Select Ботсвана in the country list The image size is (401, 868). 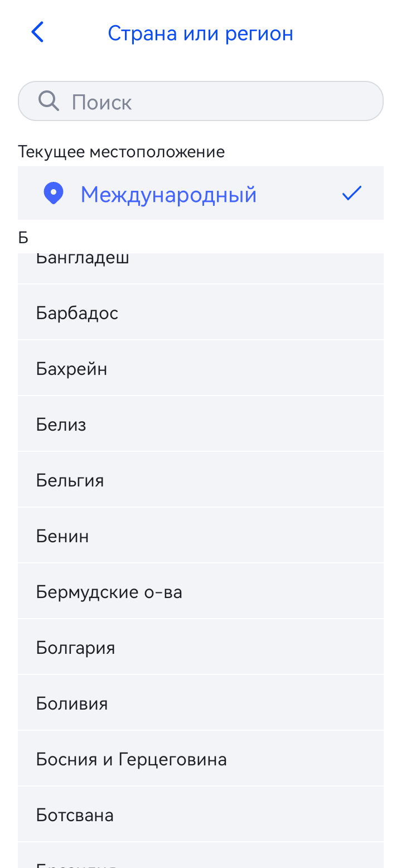201,814
